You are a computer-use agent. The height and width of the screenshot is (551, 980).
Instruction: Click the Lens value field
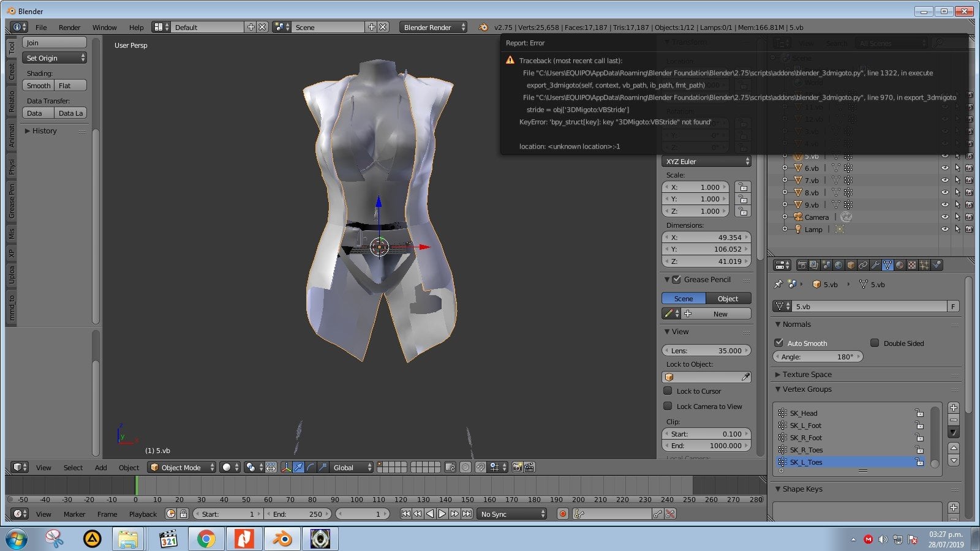coord(706,350)
